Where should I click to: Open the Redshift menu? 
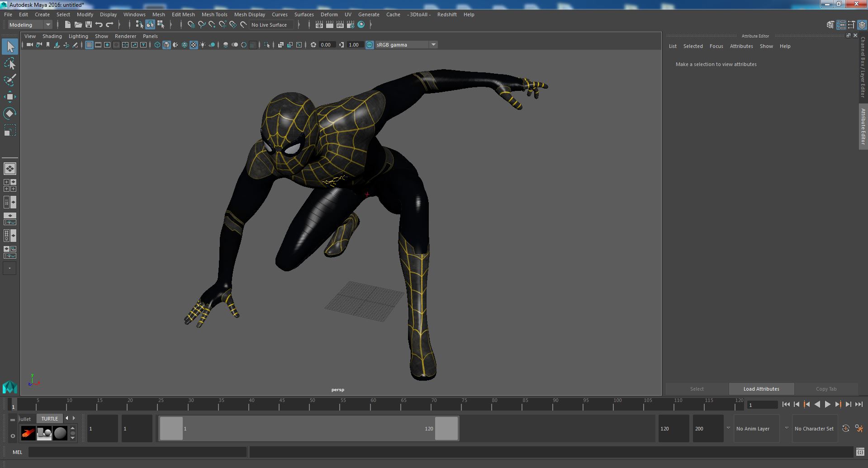coord(447,14)
